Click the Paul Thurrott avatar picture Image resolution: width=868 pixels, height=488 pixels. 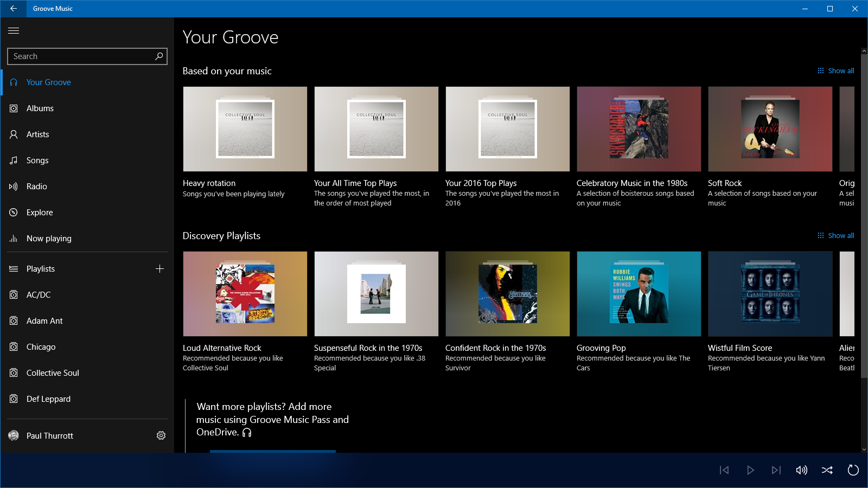point(14,436)
